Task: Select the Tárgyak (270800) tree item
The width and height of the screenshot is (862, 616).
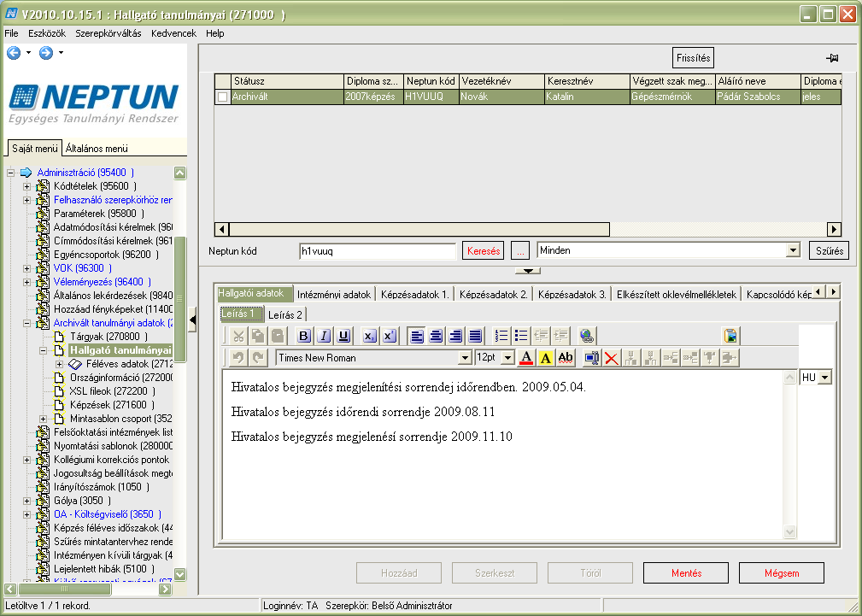Action: click(x=108, y=337)
